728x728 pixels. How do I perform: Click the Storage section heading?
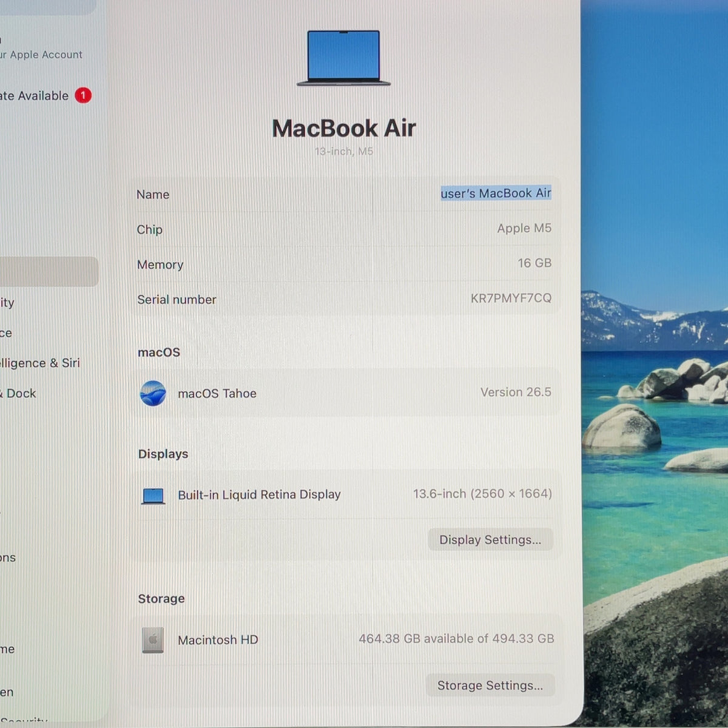(161, 598)
